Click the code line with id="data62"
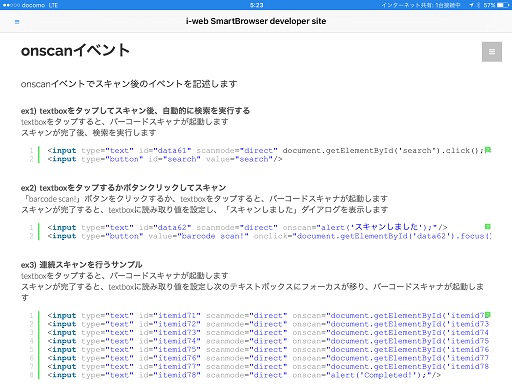 tap(247, 227)
